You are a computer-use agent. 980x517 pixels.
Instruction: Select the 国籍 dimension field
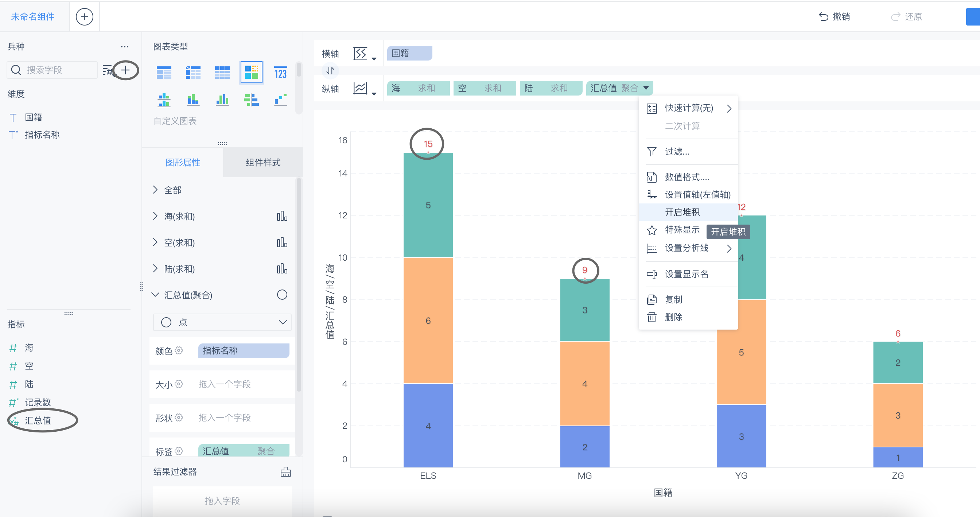pos(34,117)
